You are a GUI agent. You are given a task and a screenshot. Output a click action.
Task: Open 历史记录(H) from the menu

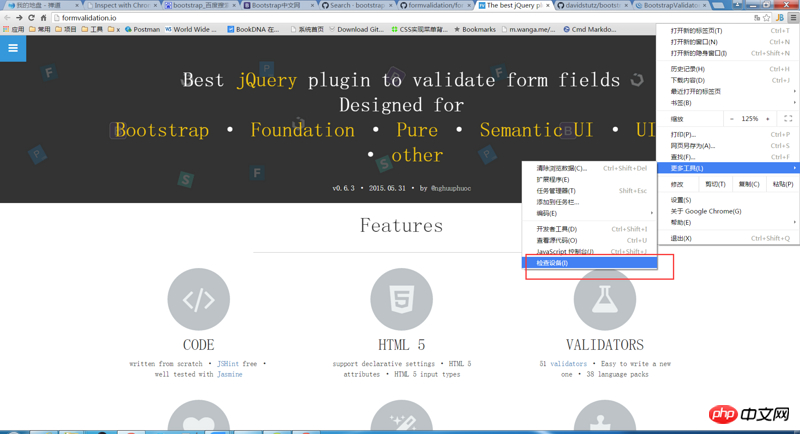(728, 69)
